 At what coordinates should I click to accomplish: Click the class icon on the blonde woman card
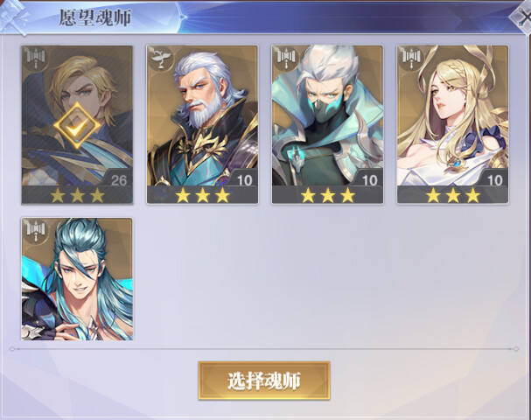point(412,59)
